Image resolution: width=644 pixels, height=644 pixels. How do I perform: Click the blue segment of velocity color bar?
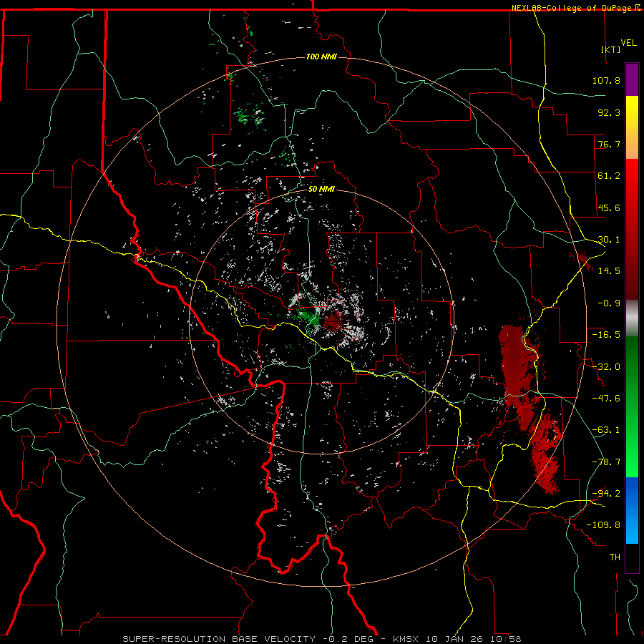click(x=632, y=510)
